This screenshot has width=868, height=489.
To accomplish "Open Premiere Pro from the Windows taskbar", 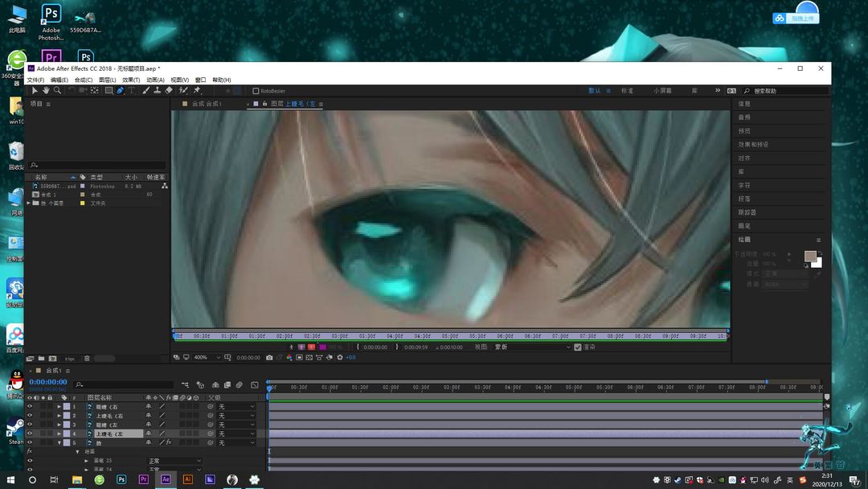I will click(143, 479).
